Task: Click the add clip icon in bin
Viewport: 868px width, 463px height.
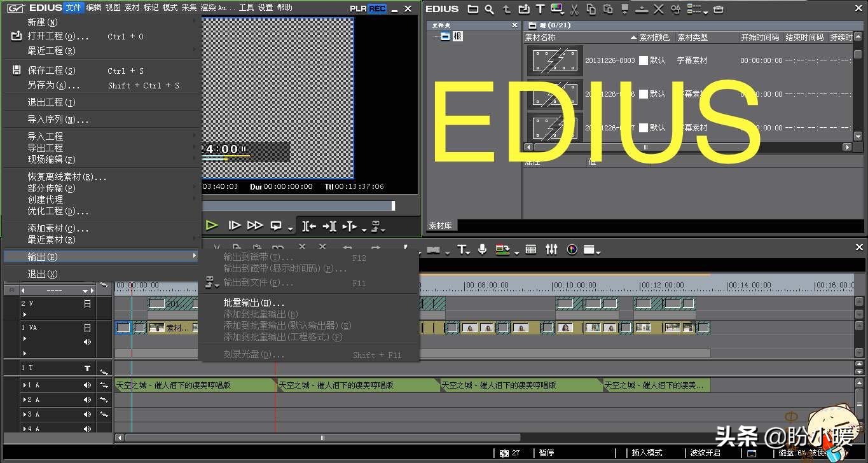Action: pyautogui.click(x=524, y=9)
